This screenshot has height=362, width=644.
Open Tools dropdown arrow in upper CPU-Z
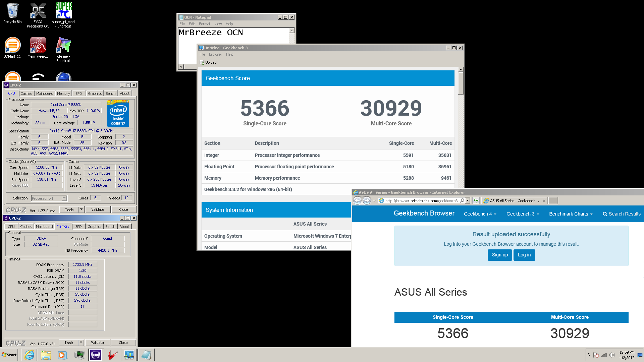pos(81,209)
